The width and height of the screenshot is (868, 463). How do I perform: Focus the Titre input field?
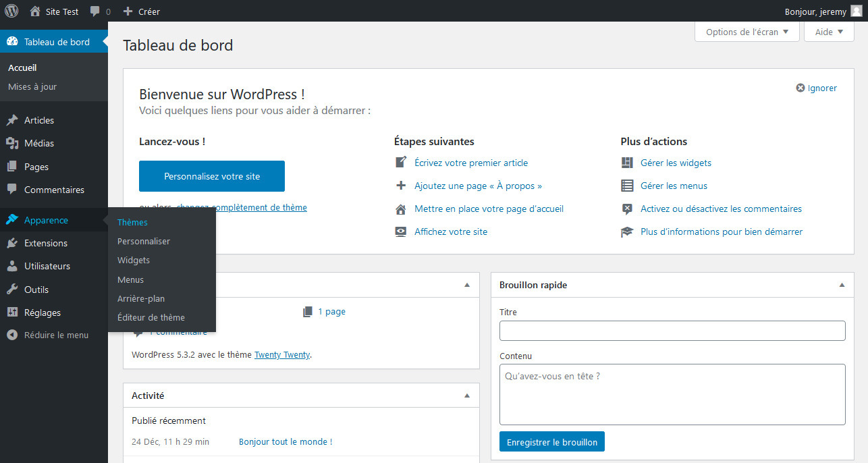point(672,331)
